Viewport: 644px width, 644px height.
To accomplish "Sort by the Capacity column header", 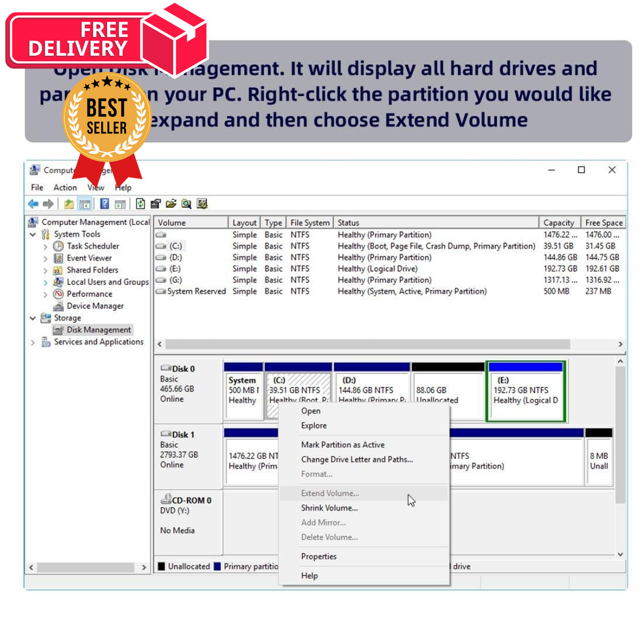I will tap(560, 222).
